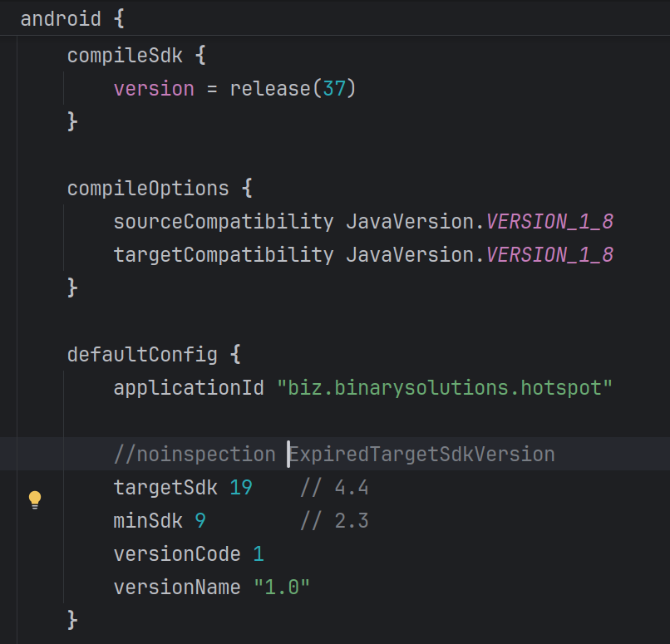The width and height of the screenshot is (670, 644).
Task: Click the 'minSdk' keyword
Action: pyautogui.click(x=148, y=521)
